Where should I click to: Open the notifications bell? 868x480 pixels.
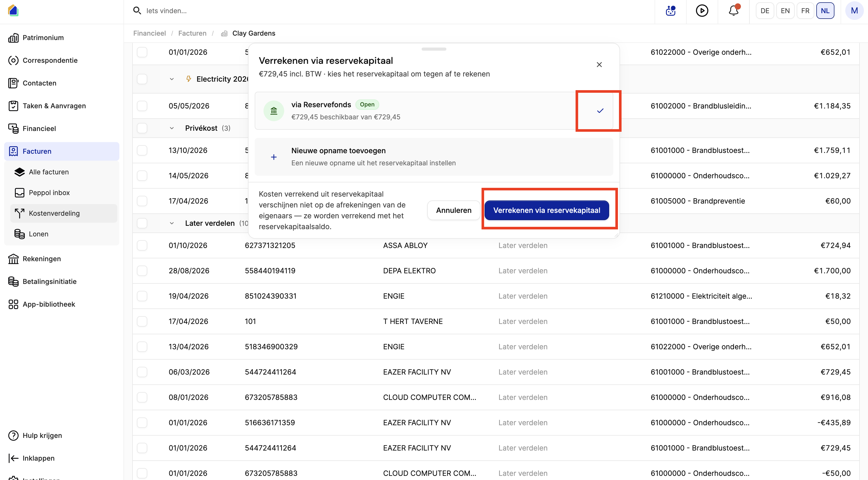point(734,11)
